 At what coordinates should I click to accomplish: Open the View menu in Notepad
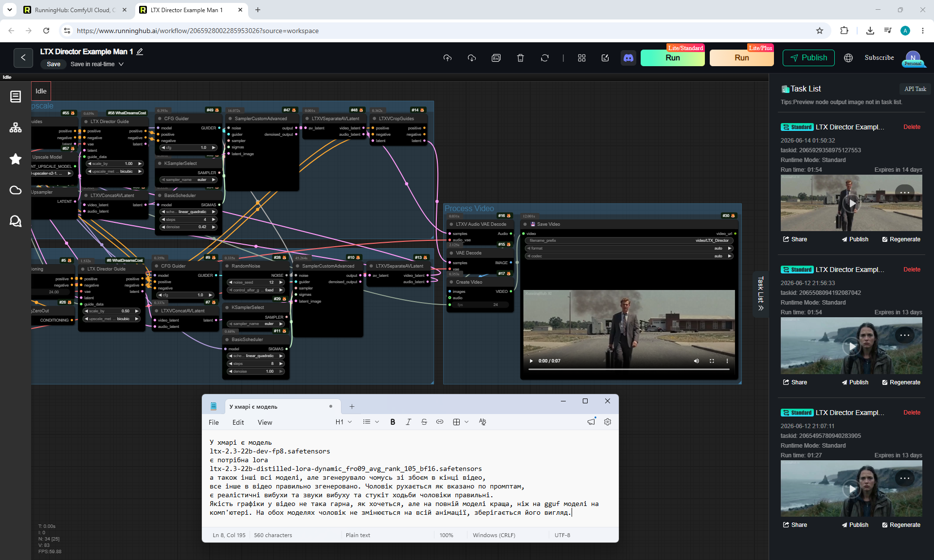tap(265, 422)
